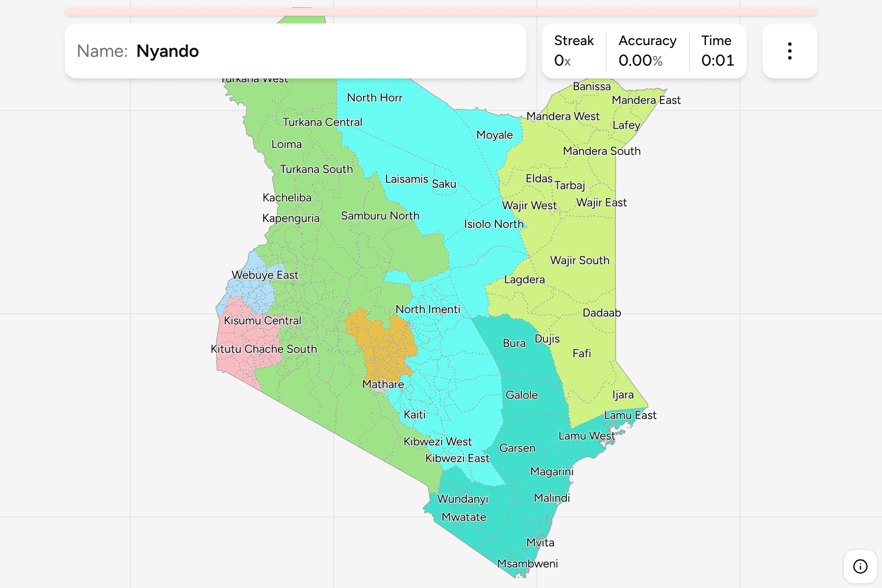Select Fafi region
Viewport: 882px width, 588px height.
pyautogui.click(x=582, y=353)
